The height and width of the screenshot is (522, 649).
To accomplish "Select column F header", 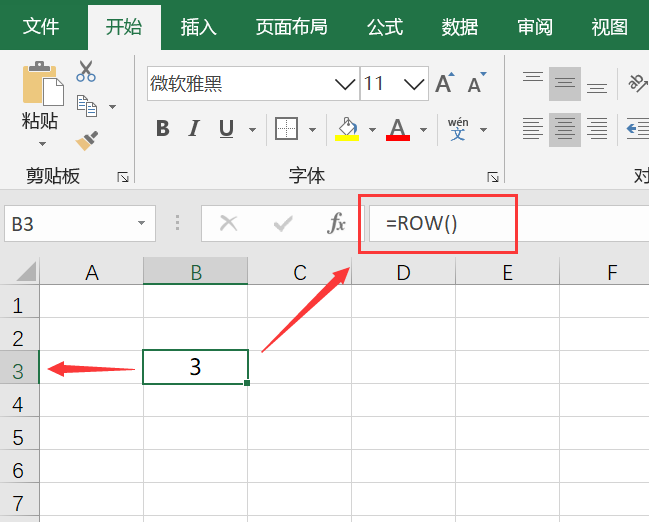I will coord(604,272).
